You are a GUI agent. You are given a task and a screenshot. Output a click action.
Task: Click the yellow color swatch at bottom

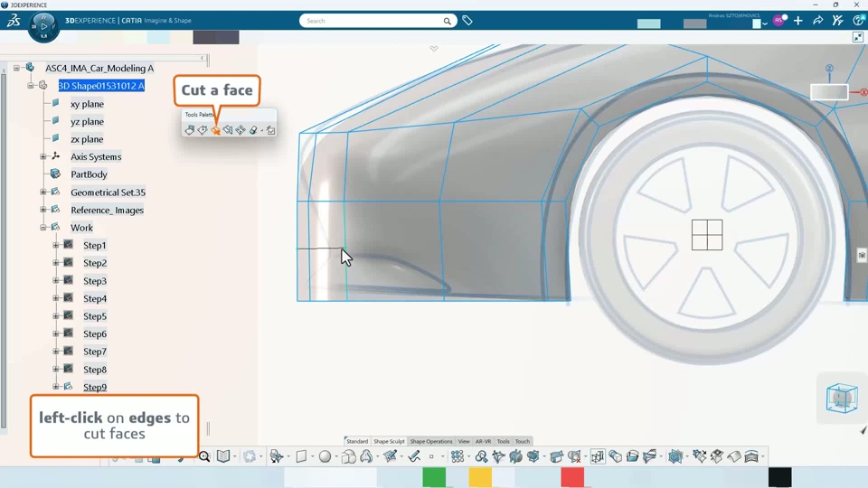(480, 477)
